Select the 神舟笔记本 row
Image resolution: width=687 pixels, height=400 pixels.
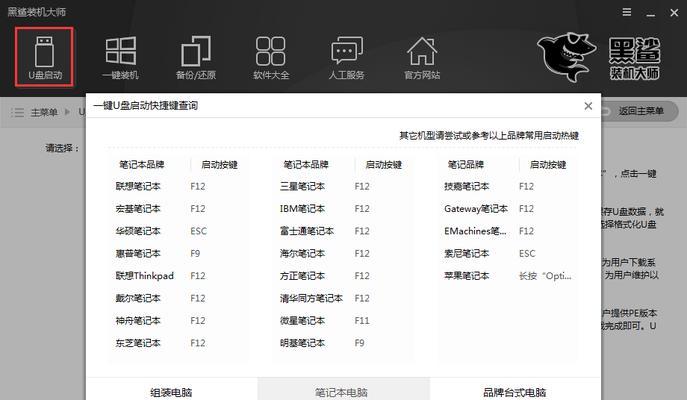pos(177,320)
